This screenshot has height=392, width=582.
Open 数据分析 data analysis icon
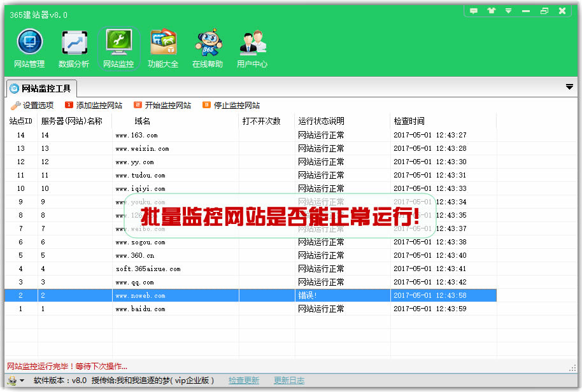click(x=74, y=48)
